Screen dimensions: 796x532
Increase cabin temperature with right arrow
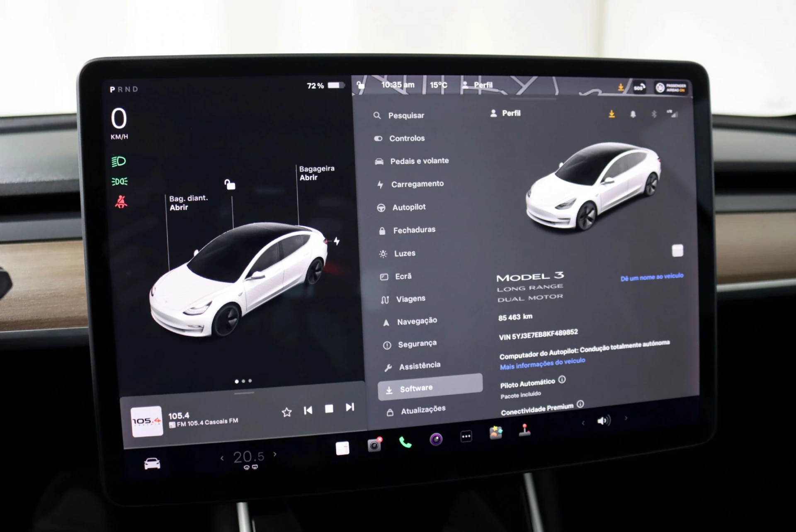275,454
